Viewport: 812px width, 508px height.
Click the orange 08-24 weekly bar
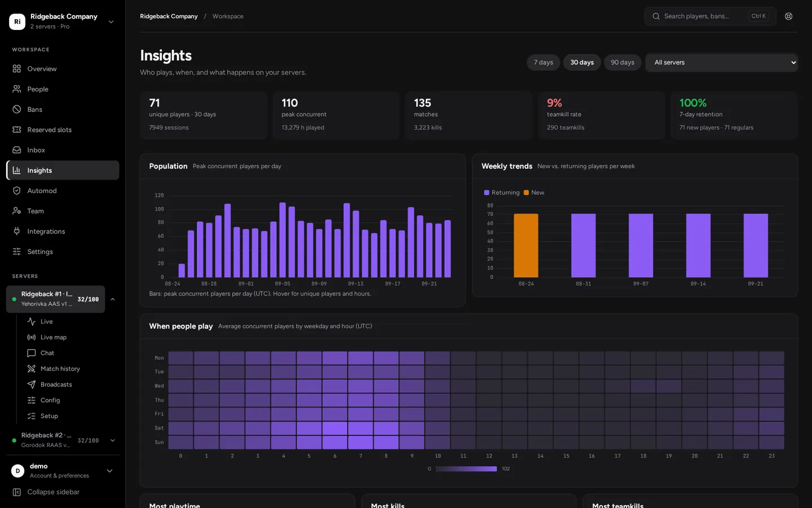[x=526, y=246]
